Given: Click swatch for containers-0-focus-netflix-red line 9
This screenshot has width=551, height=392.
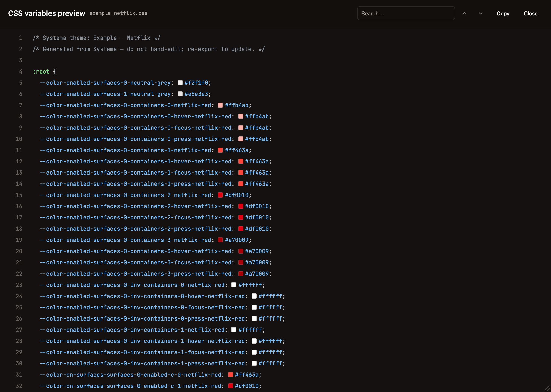Looking at the screenshot, I should coord(241,128).
